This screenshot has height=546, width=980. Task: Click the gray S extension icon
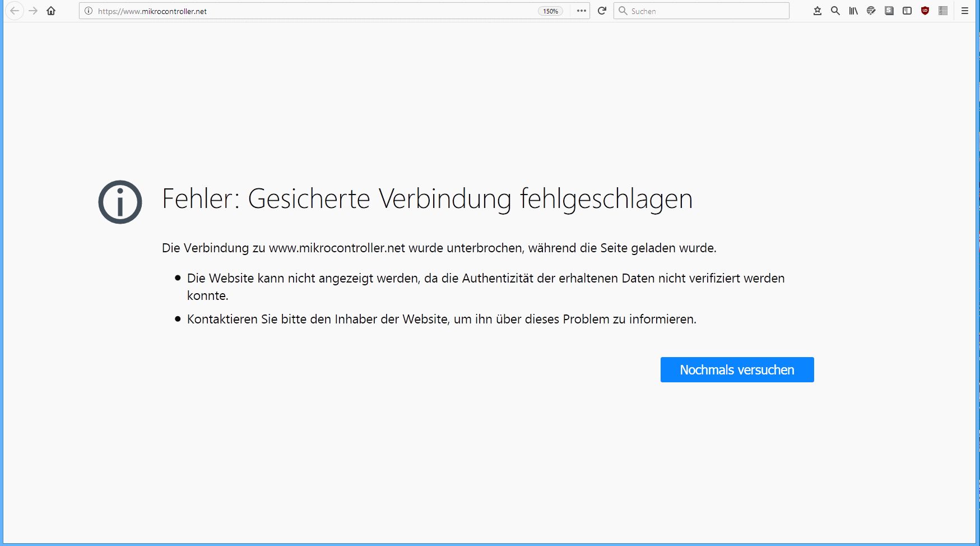coord(889,11)
